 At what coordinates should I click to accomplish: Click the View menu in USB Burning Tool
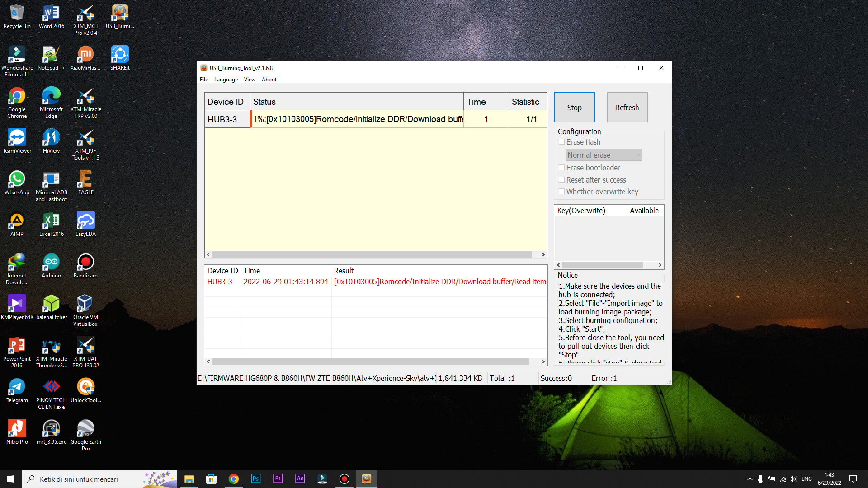point(249,79)
